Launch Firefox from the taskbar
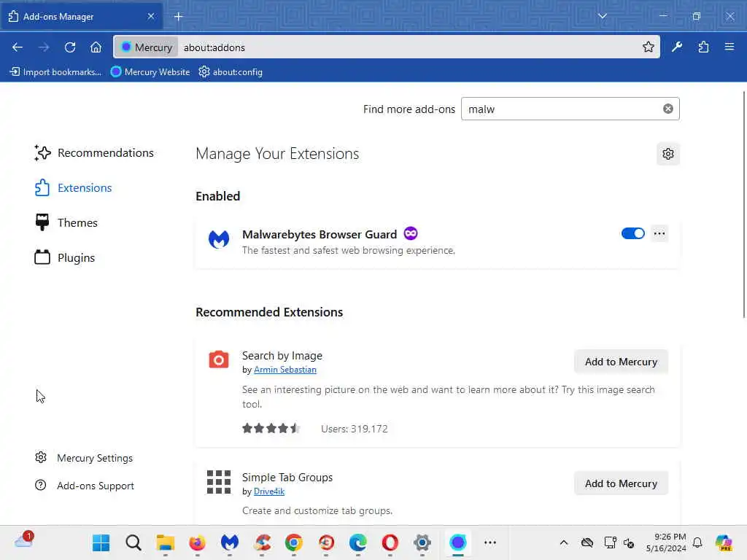Viewport: 747px width, 560px height. pyautogui.click(x=197, y=542)
